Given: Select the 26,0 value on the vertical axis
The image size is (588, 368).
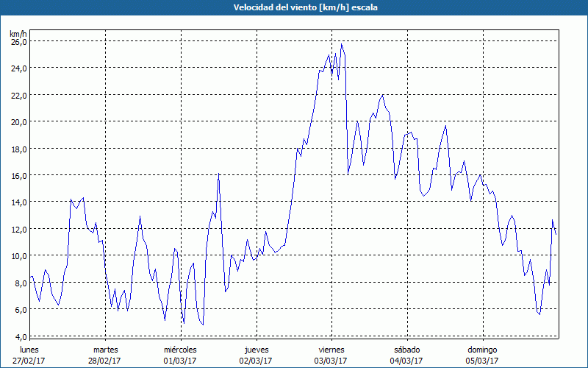Looking at the screenshot, I should point(18,42).
